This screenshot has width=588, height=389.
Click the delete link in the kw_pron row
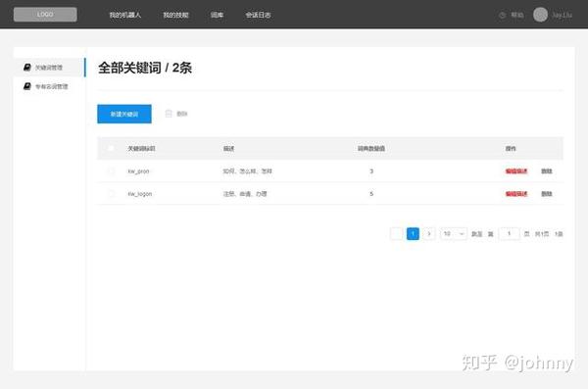pos(547,171)
